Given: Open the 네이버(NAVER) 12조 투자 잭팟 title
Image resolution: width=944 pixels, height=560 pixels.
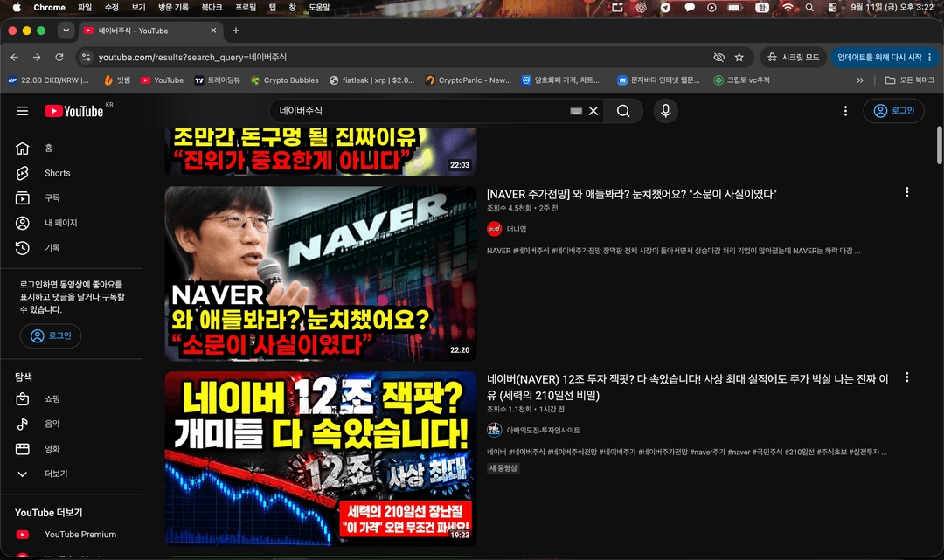Looking at the screenshot, I should click(688, 387).
